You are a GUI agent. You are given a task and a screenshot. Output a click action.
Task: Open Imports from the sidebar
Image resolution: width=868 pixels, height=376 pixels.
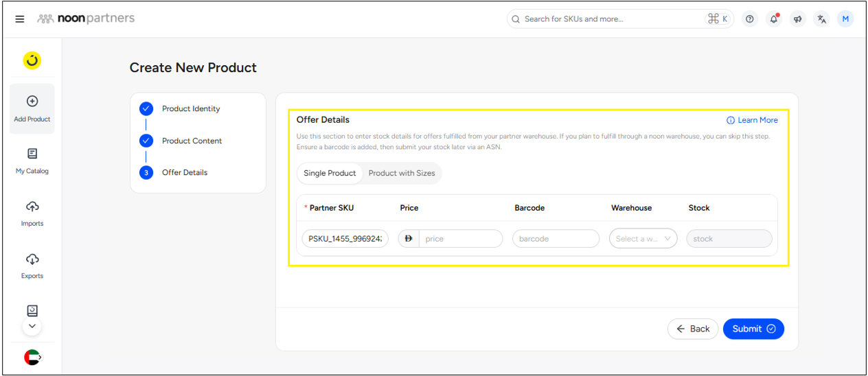pos(32,213)
